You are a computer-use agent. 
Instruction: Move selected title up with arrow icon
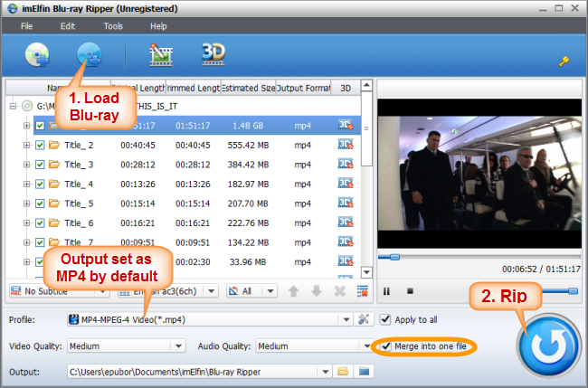(293, 291)
